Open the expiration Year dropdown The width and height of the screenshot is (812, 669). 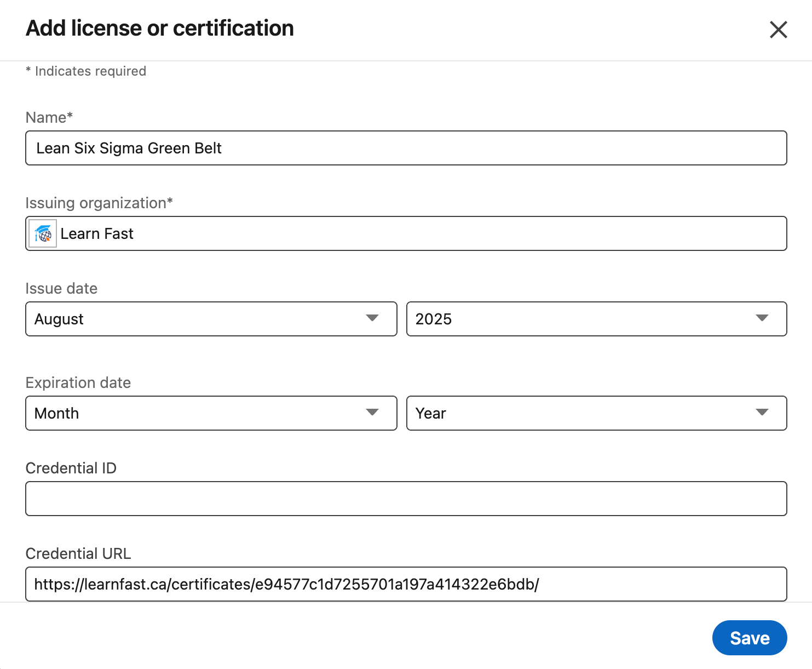tap(596, 413)
